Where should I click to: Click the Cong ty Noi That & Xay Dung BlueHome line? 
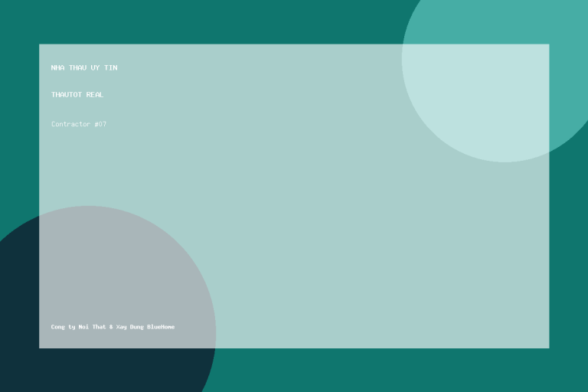click(113, 327)
